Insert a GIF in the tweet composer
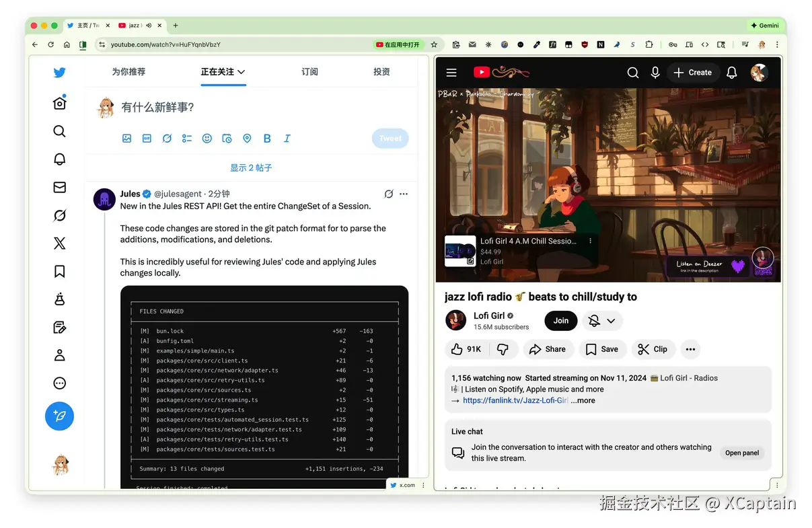This screenshot has width=812, height=528. pyautogui.click(x=147, y=138)
